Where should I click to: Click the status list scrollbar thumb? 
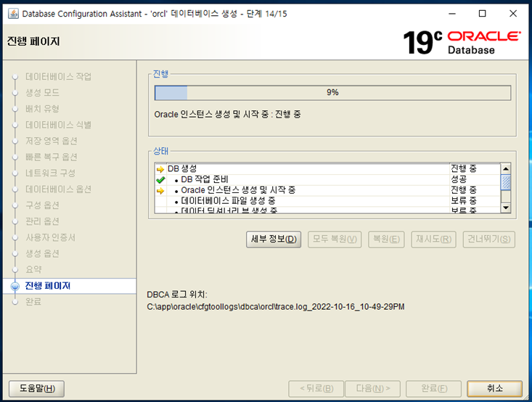[x=506, y=182]
